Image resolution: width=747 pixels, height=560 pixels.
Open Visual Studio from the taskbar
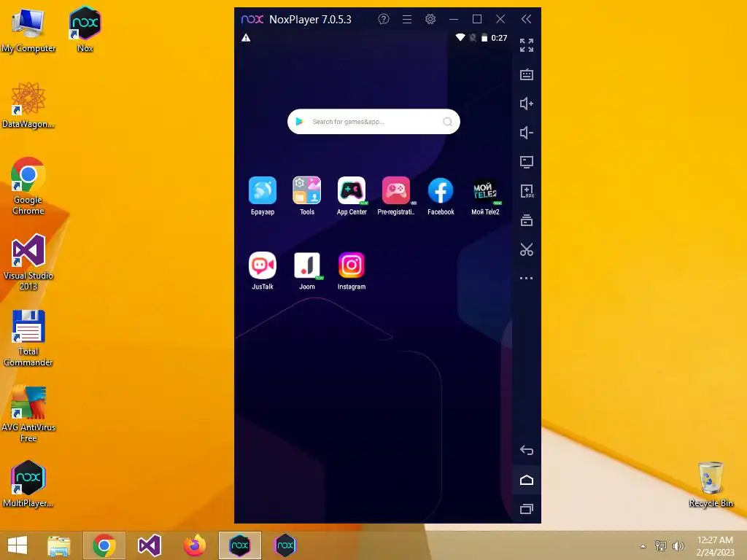(x=149, y=545)
